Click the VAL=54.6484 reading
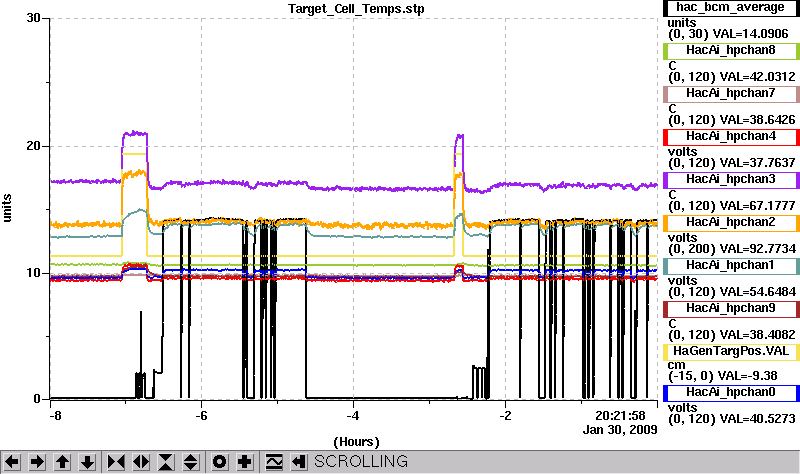Image resolution: width=800 pixels, height=474 pixels. (x=757, y=292)
